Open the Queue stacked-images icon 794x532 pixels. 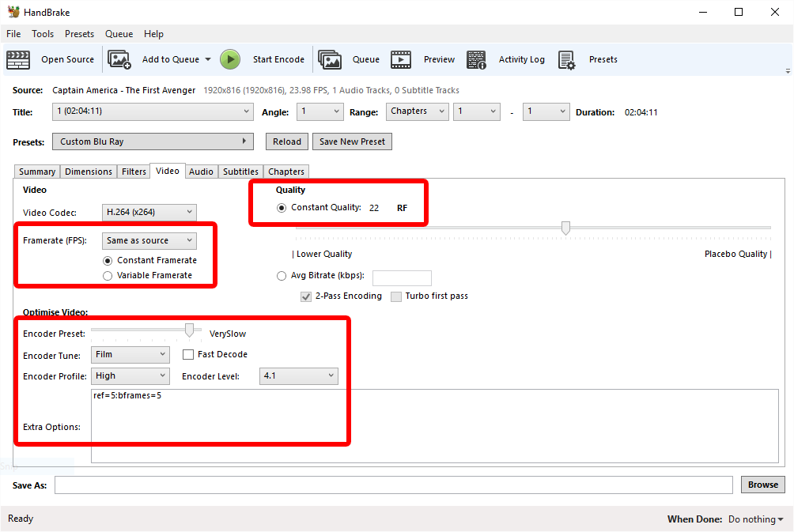330,60
